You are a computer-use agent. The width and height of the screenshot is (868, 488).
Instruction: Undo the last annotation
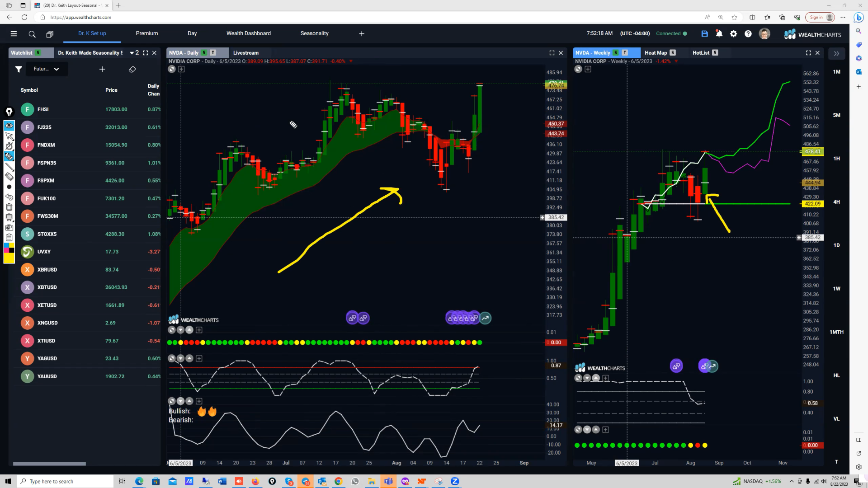click(9, 197)
